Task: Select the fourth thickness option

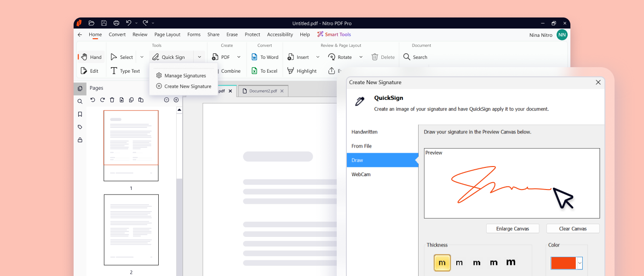Action: 494,263
